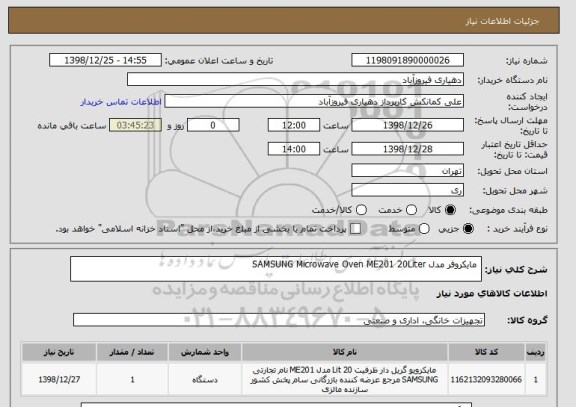Select the خدمت radio button
The width and height of the screenshot is (576, 407).
tap(411, 210)
